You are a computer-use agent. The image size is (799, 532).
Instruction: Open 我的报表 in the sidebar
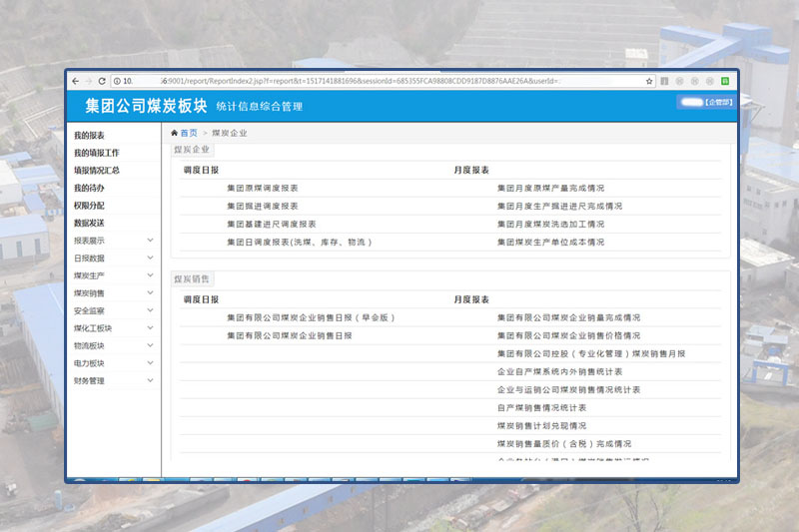(x=89, y=136)
